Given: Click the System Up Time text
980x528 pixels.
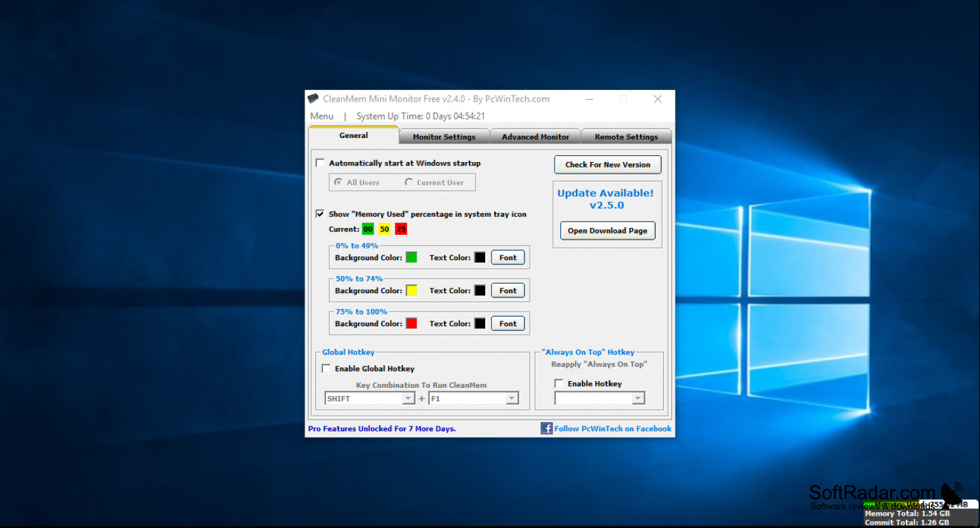Looking at the screenshot, I should tap(421, 117).
